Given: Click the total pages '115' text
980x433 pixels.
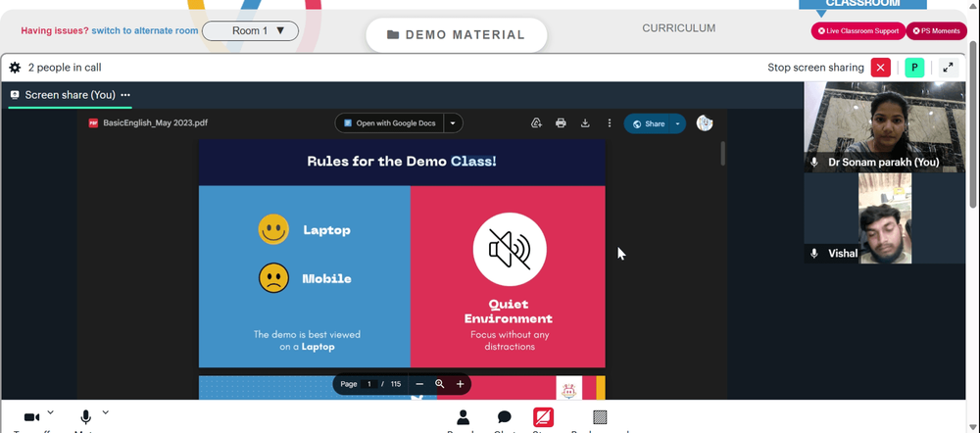Looking at the screenshot, I should [396, 384].
